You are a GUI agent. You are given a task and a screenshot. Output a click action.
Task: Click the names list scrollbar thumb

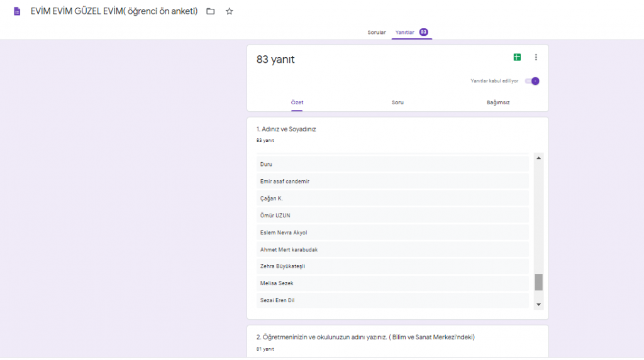tap(538, 282)
